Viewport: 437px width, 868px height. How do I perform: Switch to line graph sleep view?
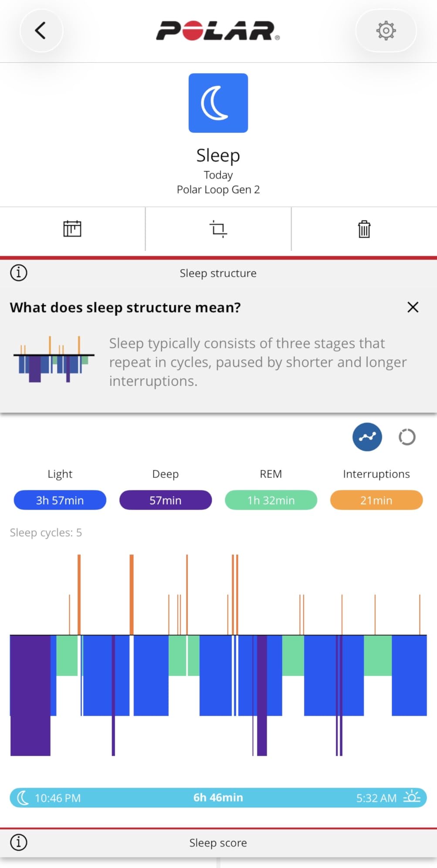367,437
